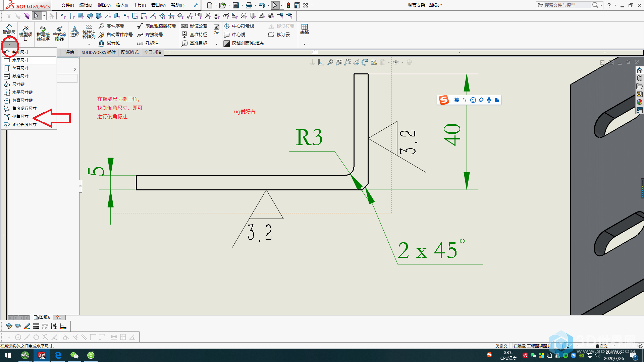Expand the 智能尺寸 smart dimension dropdown arrow
Viewport: 644px width, 362px height.
[9, 44]
